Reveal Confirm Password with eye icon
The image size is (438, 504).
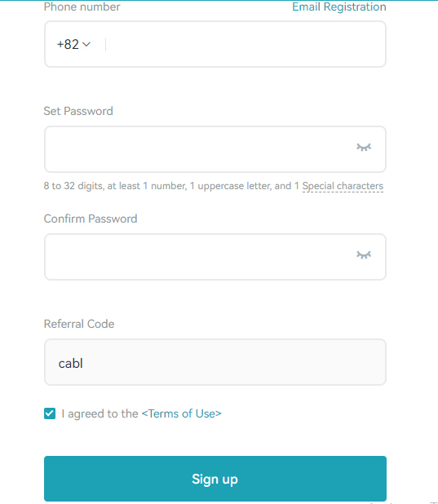pyautogui.click(x=364, y=255)
